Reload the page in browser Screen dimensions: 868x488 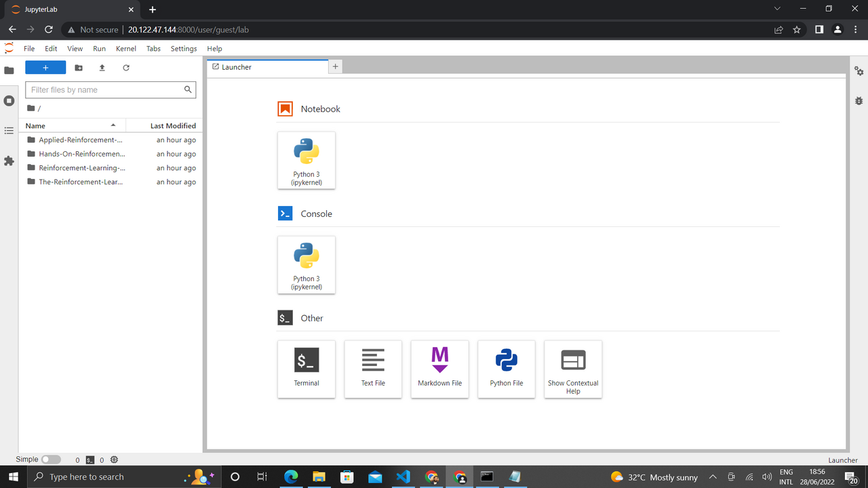point(49,30)
